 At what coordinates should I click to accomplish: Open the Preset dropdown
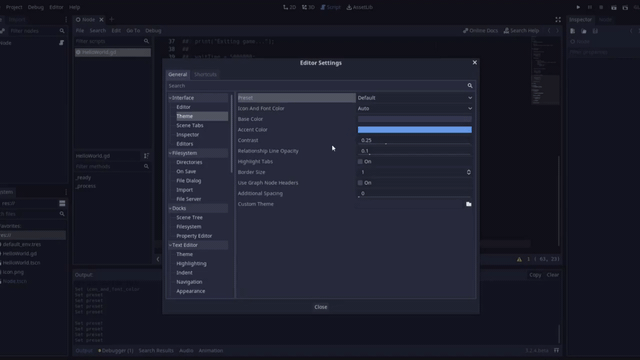(415, 98)
